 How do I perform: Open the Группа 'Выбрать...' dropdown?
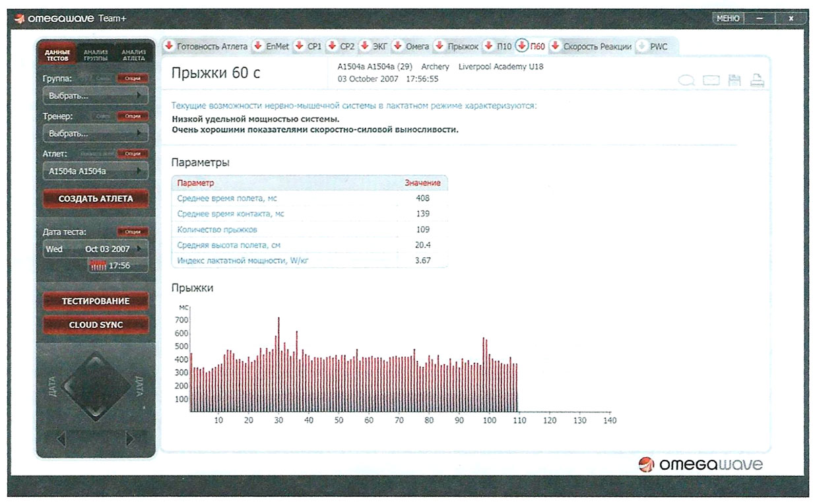pyautogui.click(x=95, y=96)
